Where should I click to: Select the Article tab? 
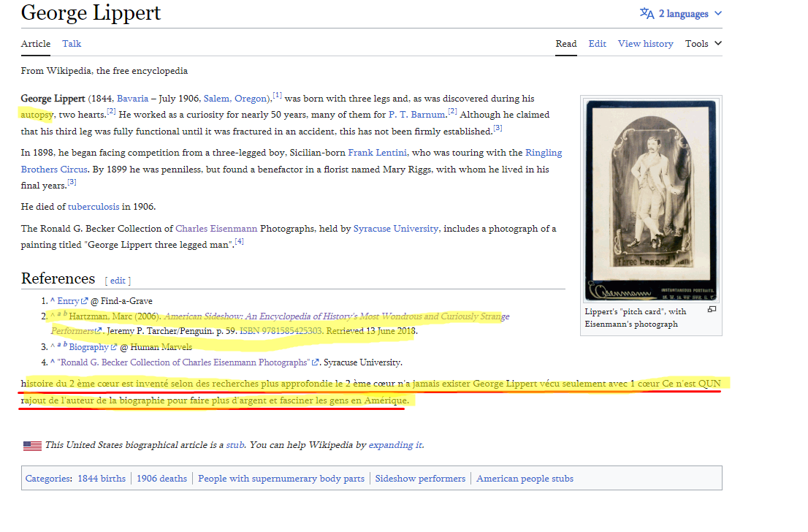[36, 44]
